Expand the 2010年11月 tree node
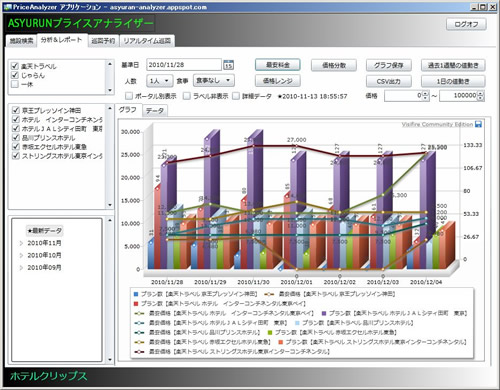 click(21, 243)
